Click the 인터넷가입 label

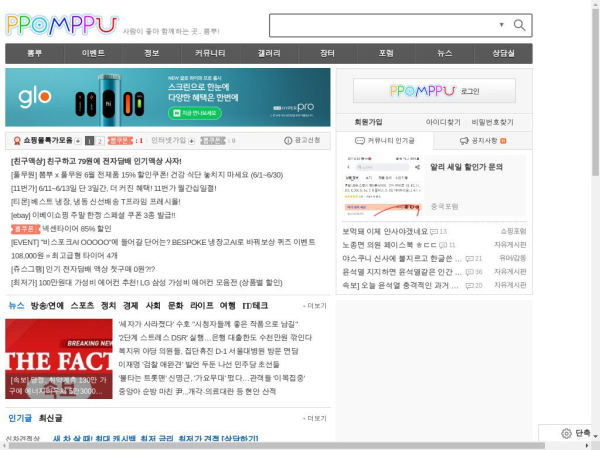click(x=168, y=140)
